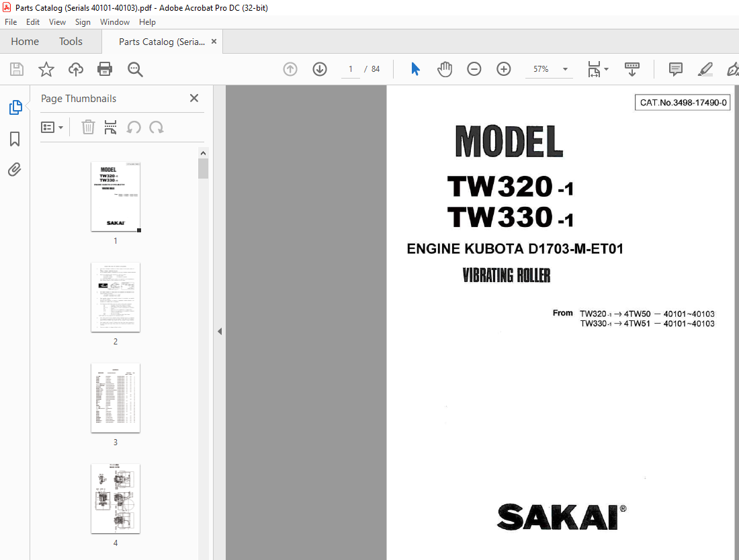Go to next page arrow
This screenshot has height=560, width=739.
pos(320,69)
